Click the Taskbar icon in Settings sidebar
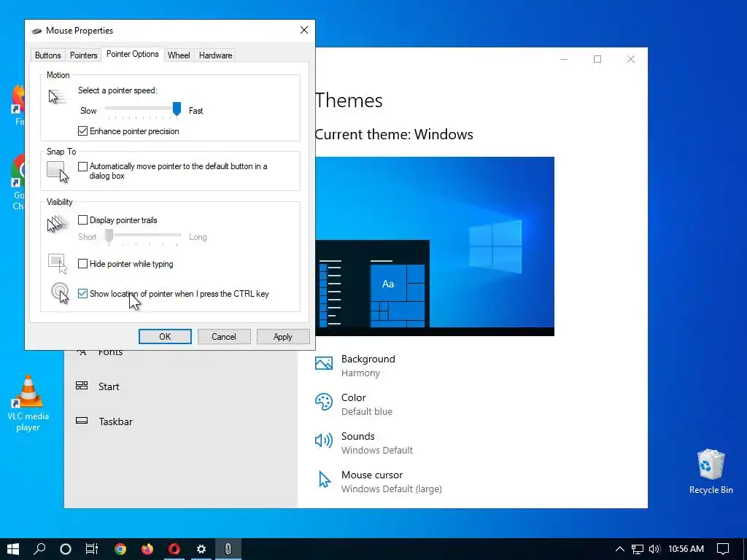Screen dimensions: 747x560 (82, 421)
